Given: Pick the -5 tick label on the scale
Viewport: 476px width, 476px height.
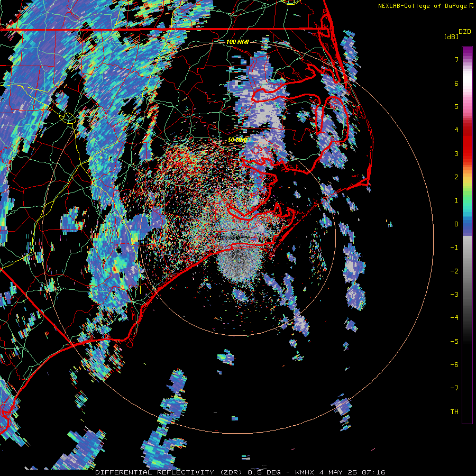Looking at the screenshot, I should tap(454, 342).
